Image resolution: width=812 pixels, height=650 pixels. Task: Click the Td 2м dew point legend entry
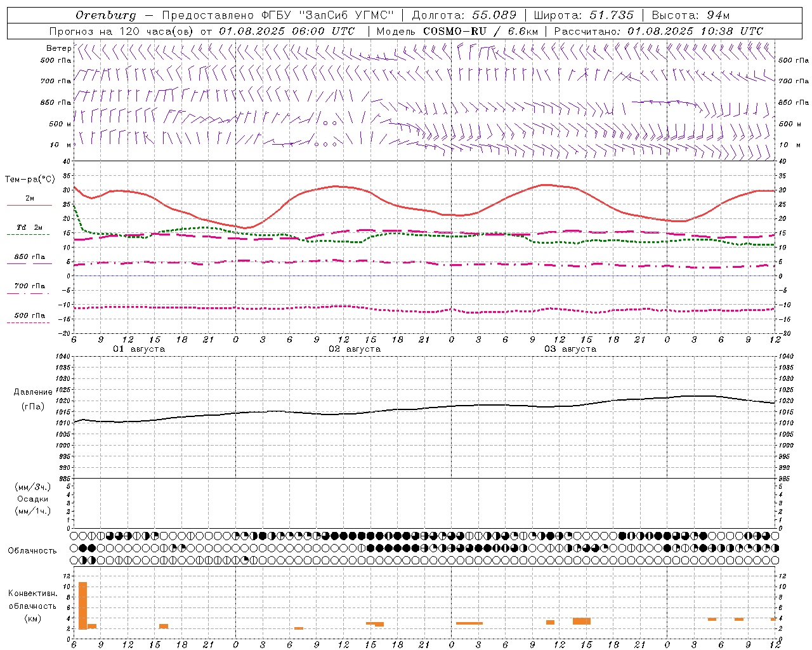29,227
